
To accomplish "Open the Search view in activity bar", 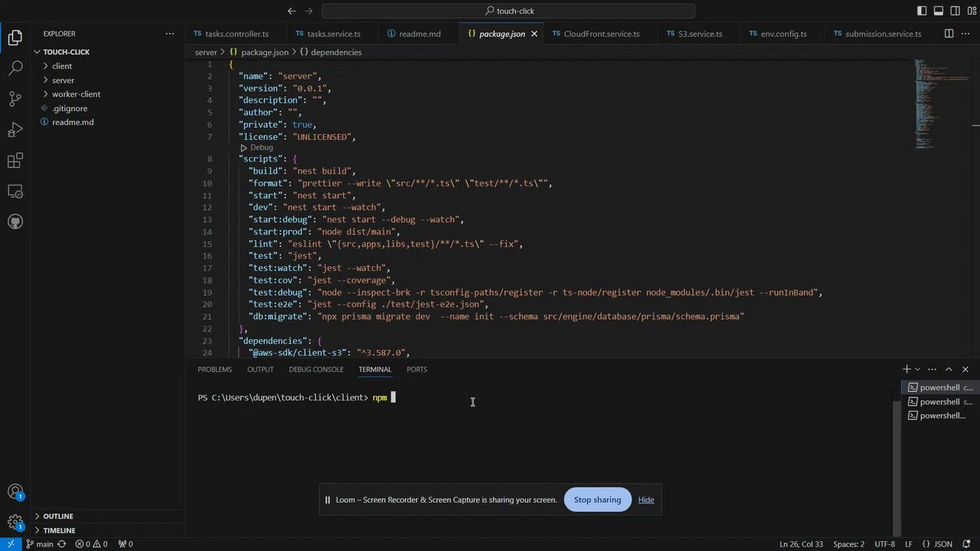I will [15, 68].
